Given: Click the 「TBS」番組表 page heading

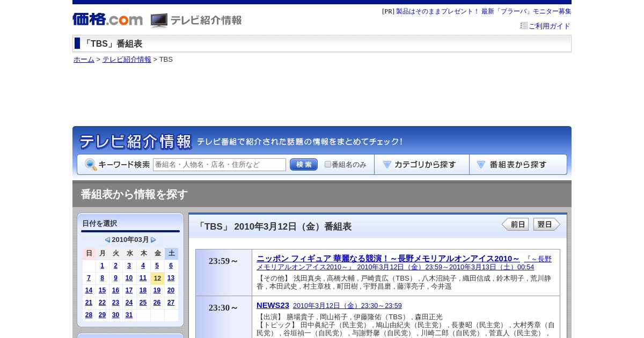Looking at the screenshot, I should [x=112, y=44].
